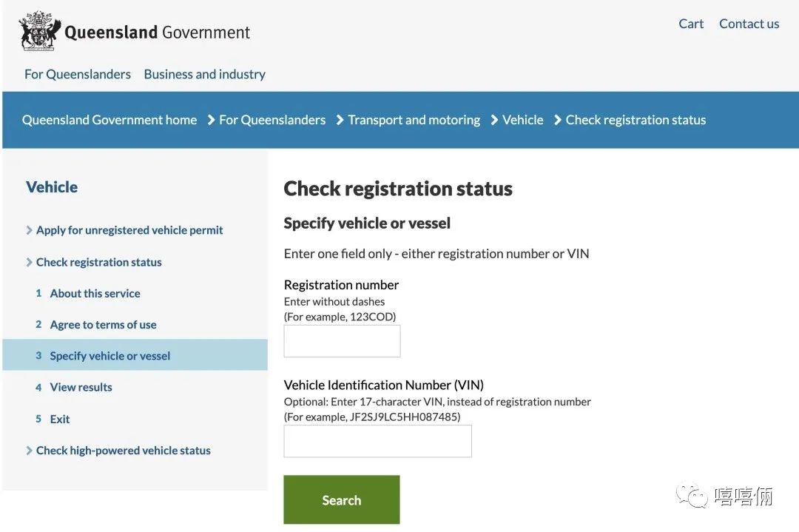Focus the Registration number input field
Image resolution: width=799 pixels, height=532 pixels.
(342, 341)
